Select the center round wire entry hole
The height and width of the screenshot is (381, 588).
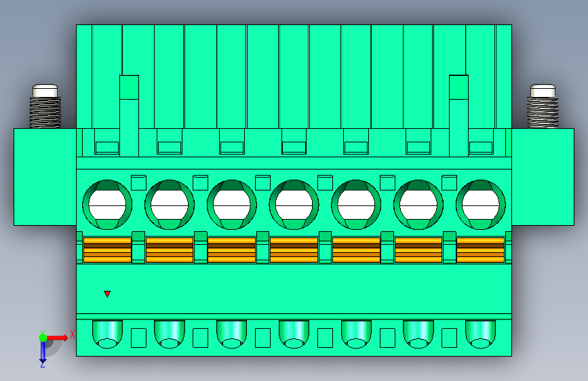294,205
